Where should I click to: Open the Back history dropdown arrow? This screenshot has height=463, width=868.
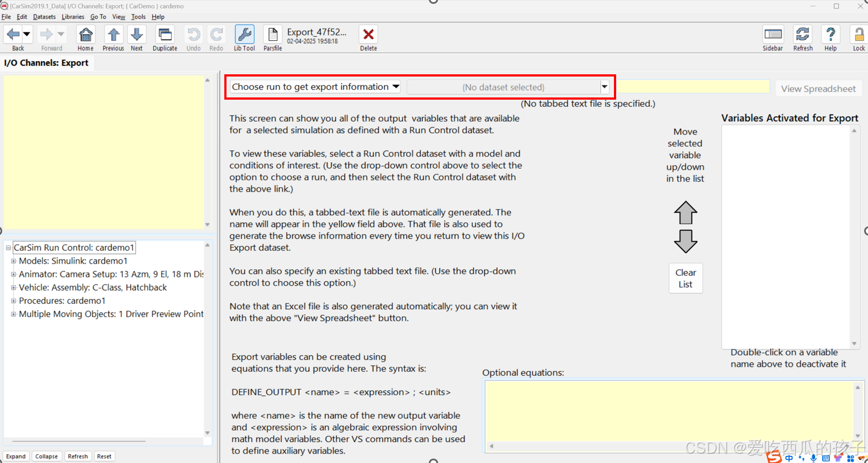(26, 34)
